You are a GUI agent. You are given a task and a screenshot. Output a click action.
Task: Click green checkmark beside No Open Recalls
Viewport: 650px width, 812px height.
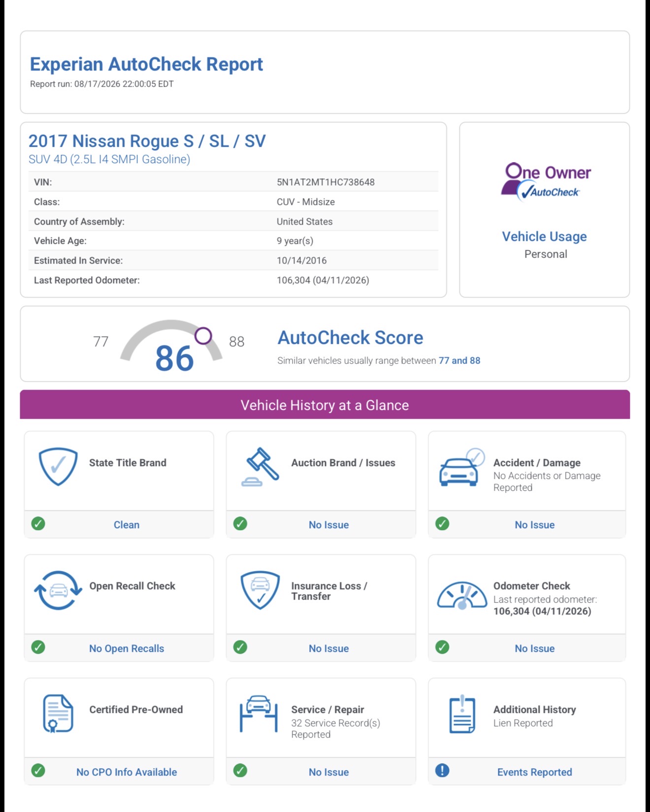38,647
